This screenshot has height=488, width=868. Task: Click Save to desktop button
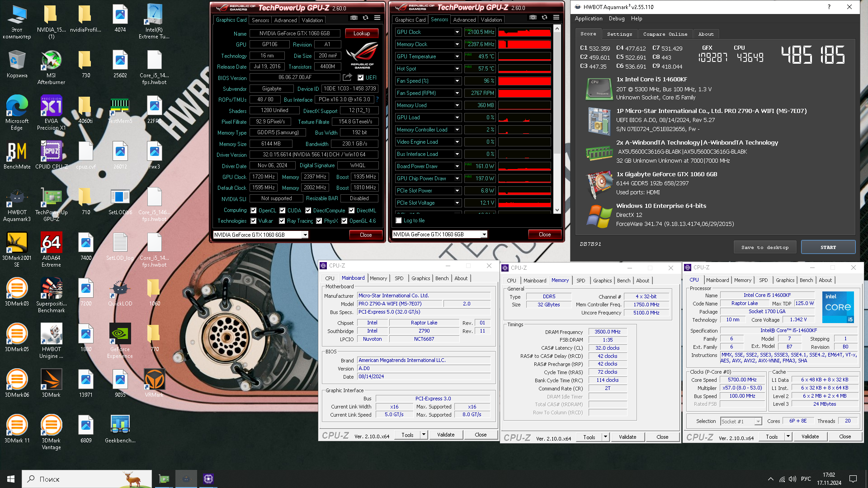[765, 247]
